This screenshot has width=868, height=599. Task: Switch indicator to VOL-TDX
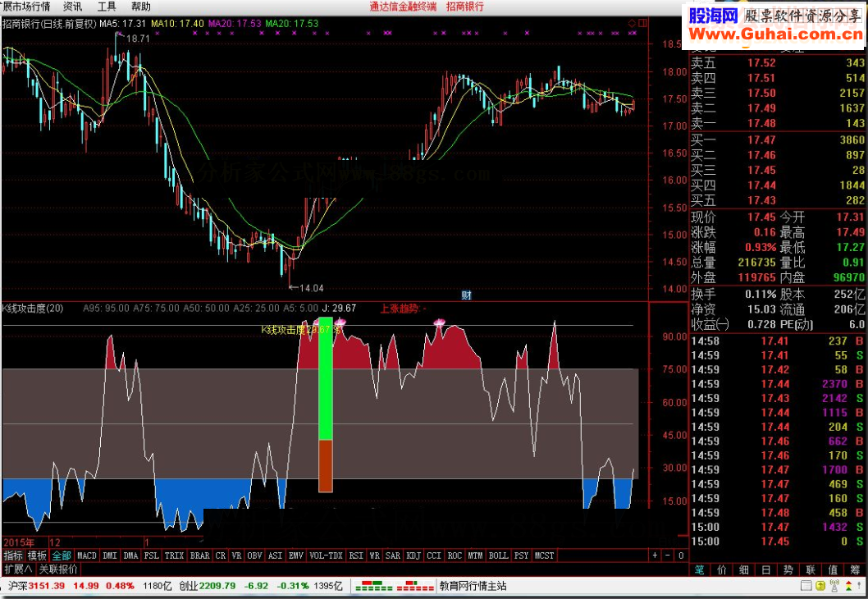(x=326, y=556)
